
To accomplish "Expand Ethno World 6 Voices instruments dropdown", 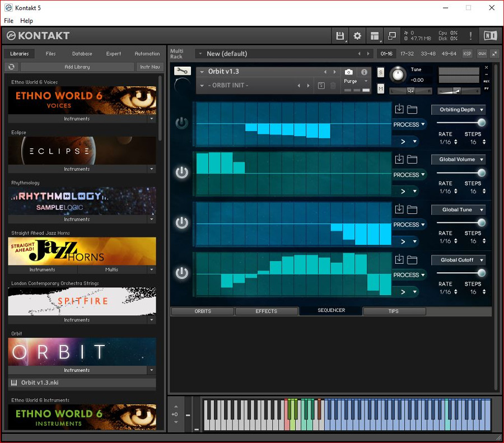I will click(152, 119).
